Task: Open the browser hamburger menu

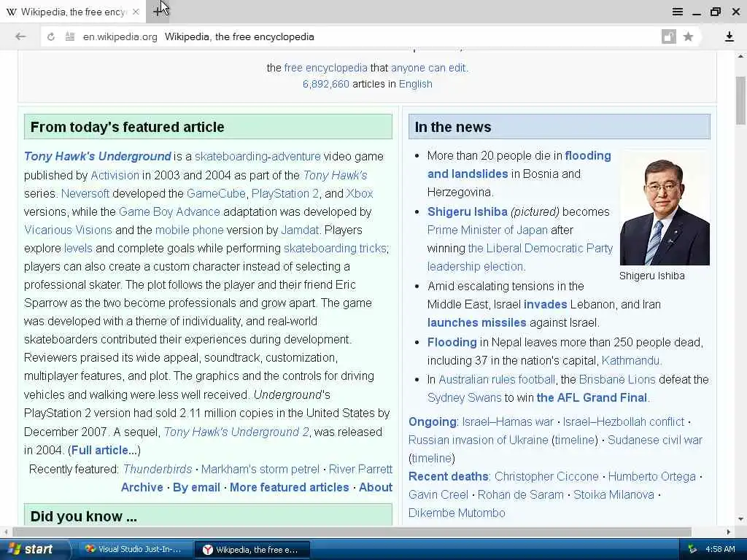Action: coord(678,12)
